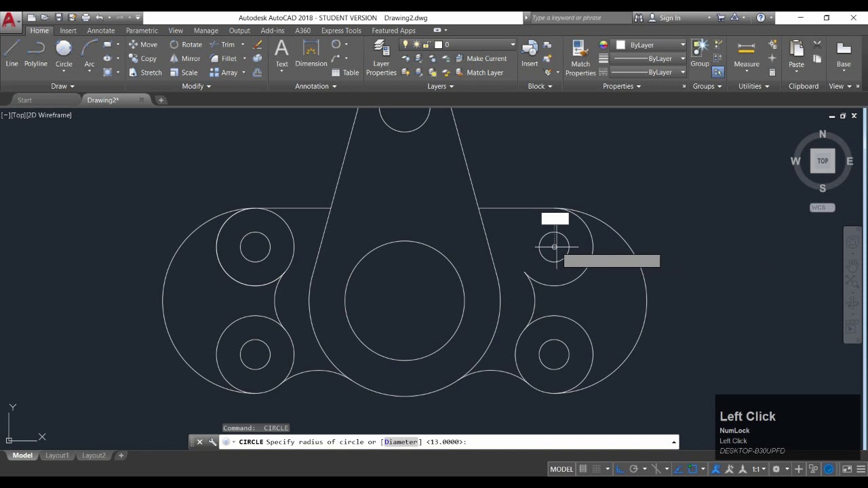Open workspace switching gear dropdown
This screenshot has height=488, width=868.
click(x=780, y=469)
